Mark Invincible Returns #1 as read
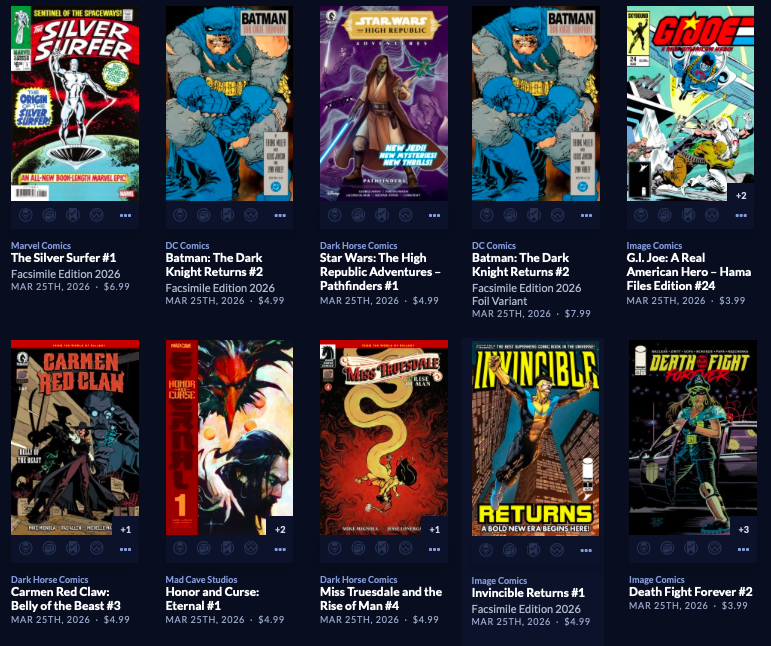This screenshot has width=771, height=646. pos(534,550)
